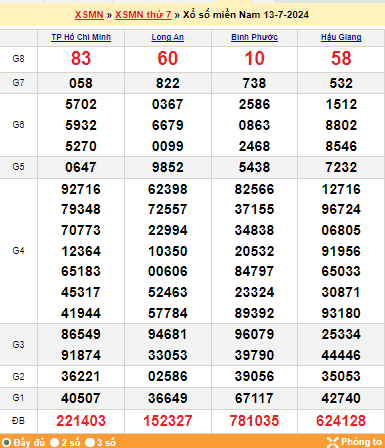The height and width of the screenshot is (448, 385).
Task: Click G4 number 92716
Action: click(x=81, y=189)
